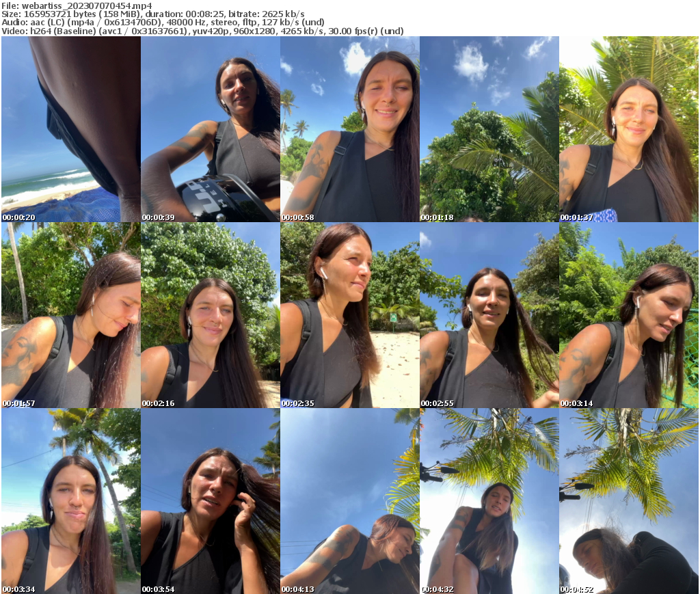700x594 pixels.
Task: Open the side-profile thumbnail at 00:03:14
Action: click(x=630, y=315)
